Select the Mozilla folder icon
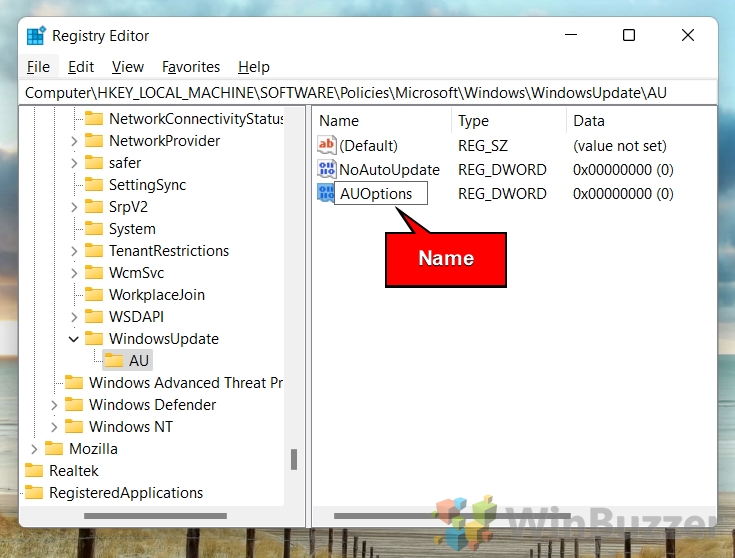735x558 pixels. 54,449
